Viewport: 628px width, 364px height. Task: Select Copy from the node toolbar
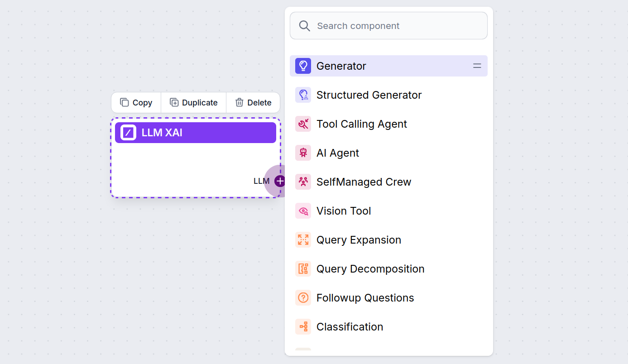[x=136, y=102]
